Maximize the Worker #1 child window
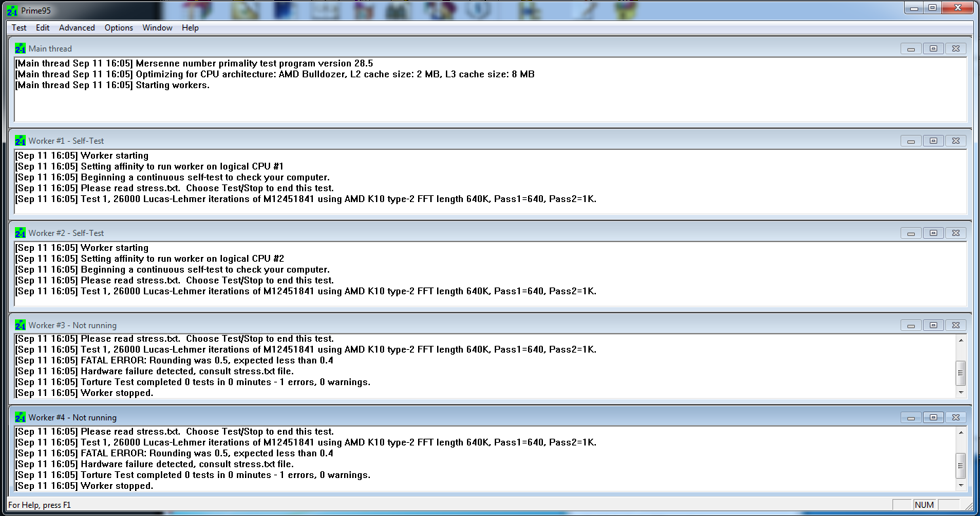980x516 pixels. pos(933,141)
